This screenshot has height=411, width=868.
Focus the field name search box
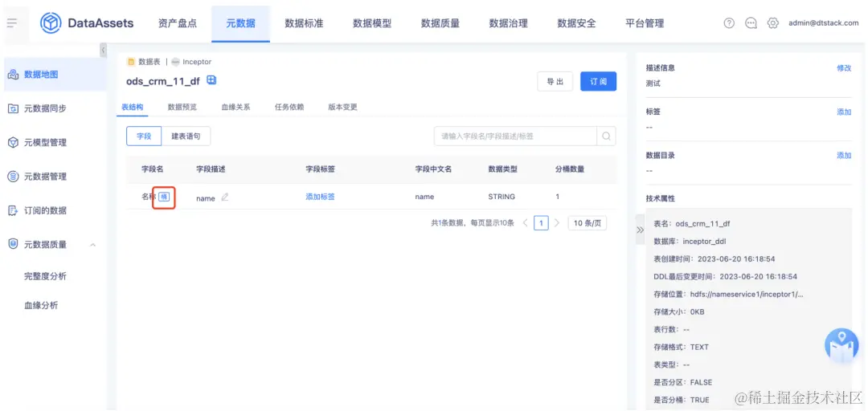[x=515, y=136]
